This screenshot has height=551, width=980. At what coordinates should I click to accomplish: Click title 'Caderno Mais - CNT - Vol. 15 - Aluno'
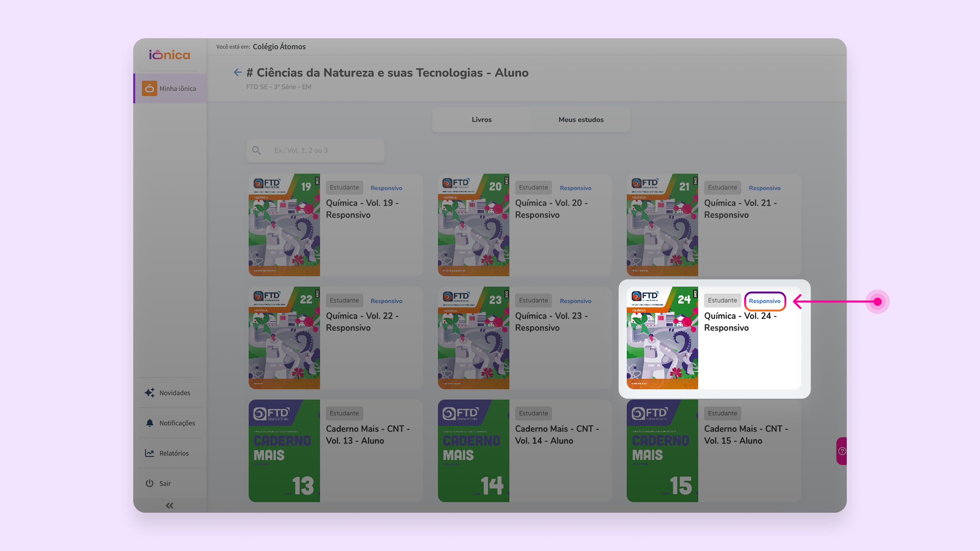[746, 435]
